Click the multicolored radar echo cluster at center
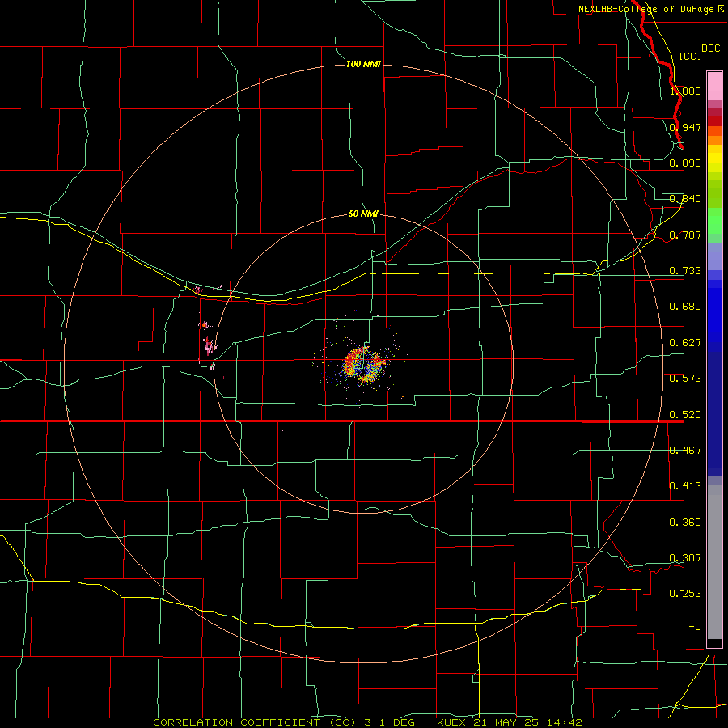This screenshot has height=728, width=728. pos(364,365)
